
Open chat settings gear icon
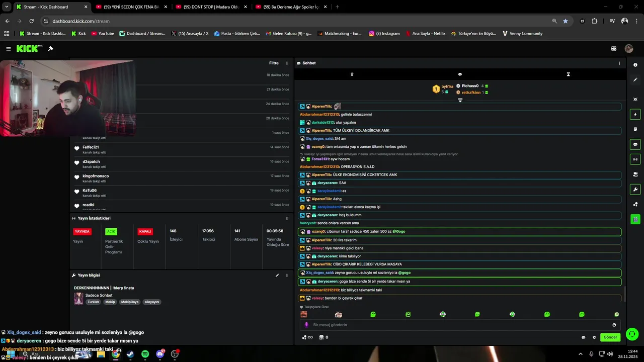coord(594,337)
